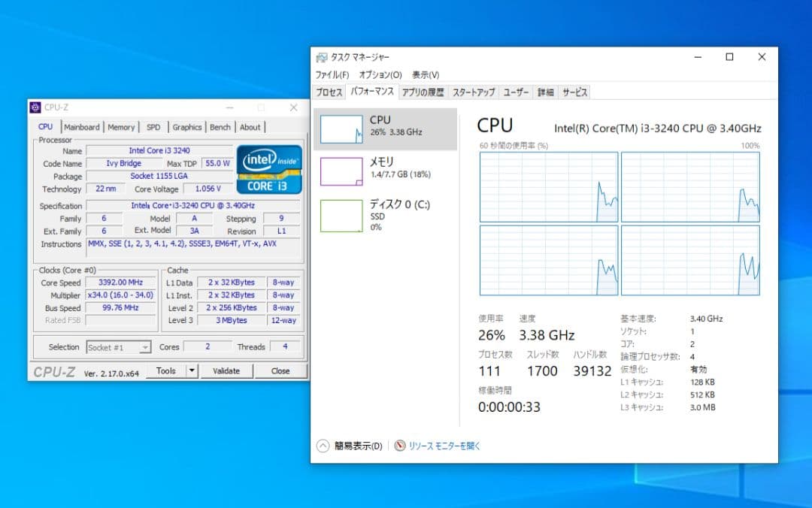Click the Level 2 value 2 x 256 KBytes

pos(232,307)
